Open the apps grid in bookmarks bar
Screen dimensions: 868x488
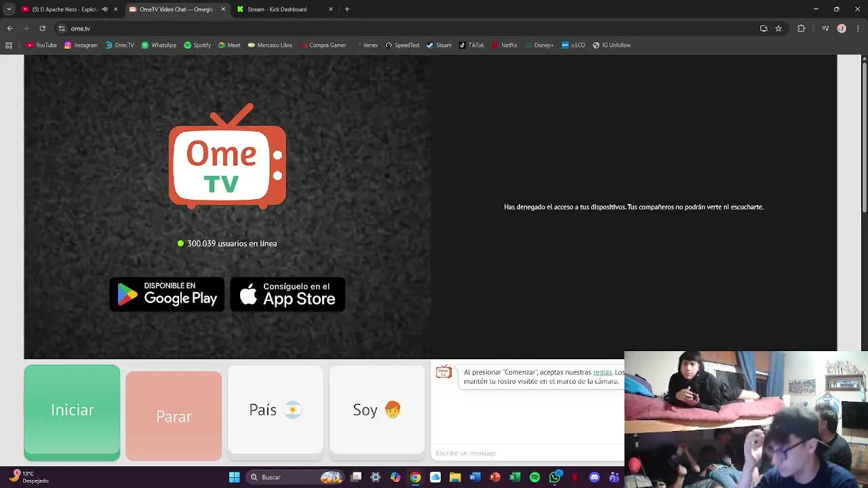point(9,45)
